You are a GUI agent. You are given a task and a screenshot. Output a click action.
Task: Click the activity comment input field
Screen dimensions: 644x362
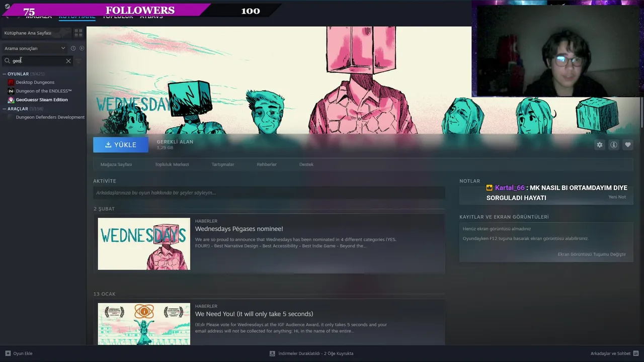pos(269,193)
